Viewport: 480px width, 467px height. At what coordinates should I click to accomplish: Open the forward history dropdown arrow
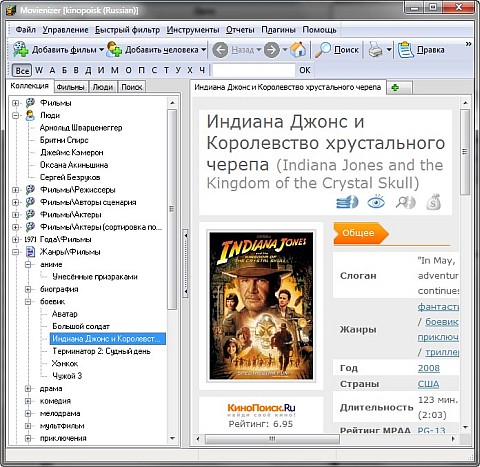[x=285, y=50]
